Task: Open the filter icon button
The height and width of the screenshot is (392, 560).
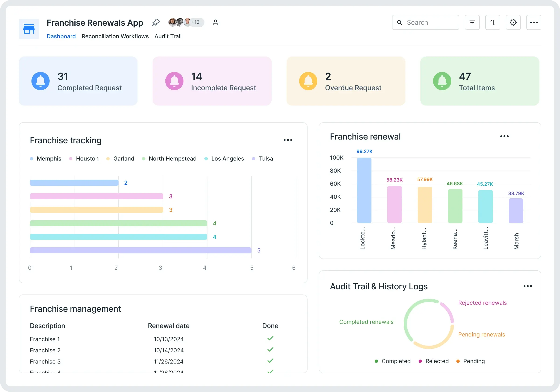Action: tap(472, 22)
